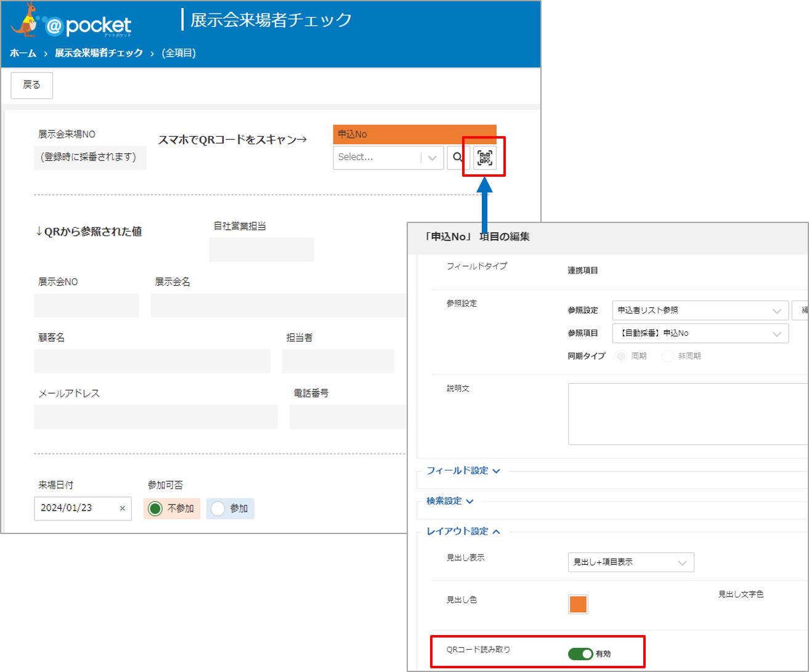Click the 電話番号 field
Viewport: 809px width, 672px height.
[x=348, y=416]
